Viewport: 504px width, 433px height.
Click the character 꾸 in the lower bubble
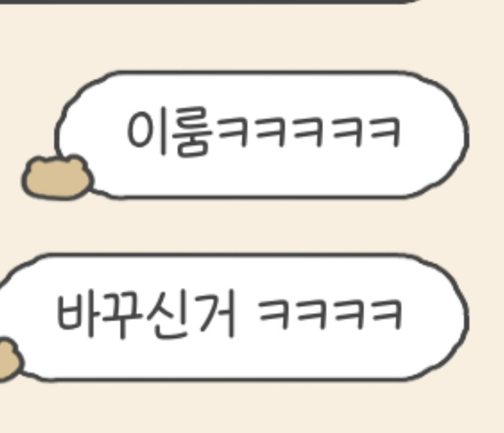point(121,316)
